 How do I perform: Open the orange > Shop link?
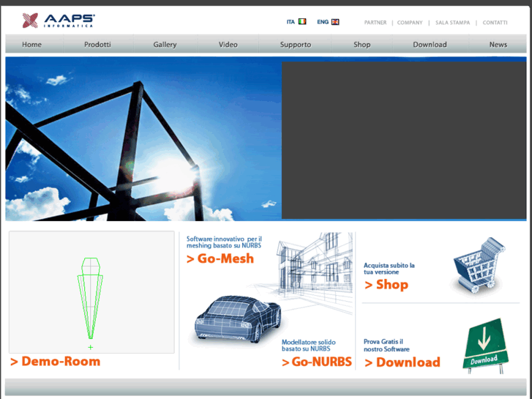pos(386,285)
